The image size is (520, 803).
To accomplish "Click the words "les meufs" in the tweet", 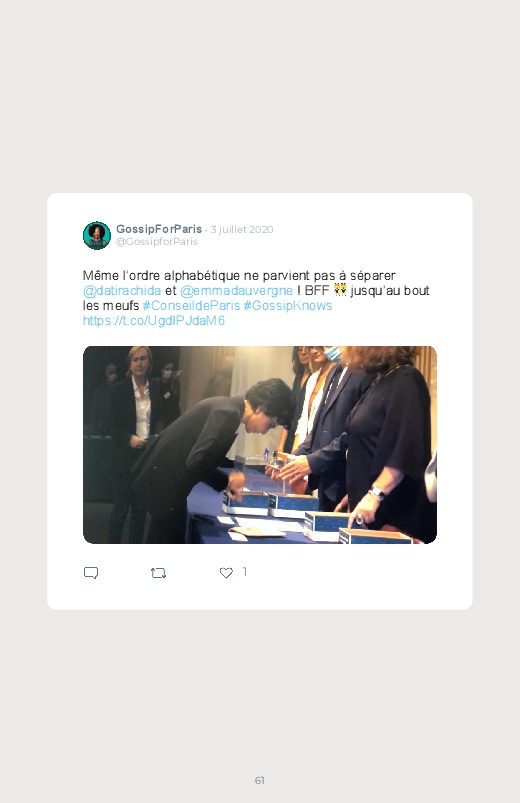I will pyautogui.click(x=111, y=306).
